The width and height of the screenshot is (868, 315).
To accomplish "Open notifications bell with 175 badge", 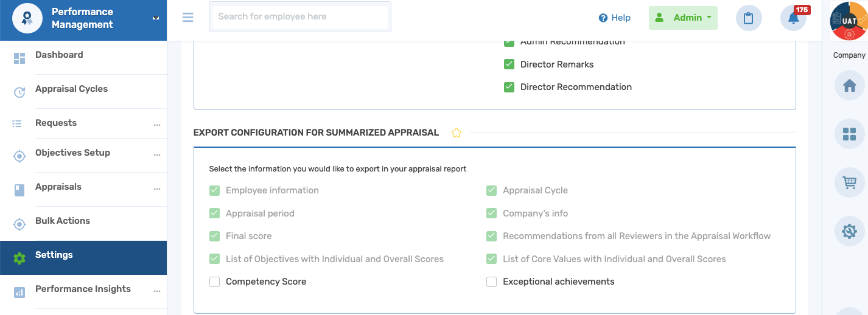I will 793,18.
